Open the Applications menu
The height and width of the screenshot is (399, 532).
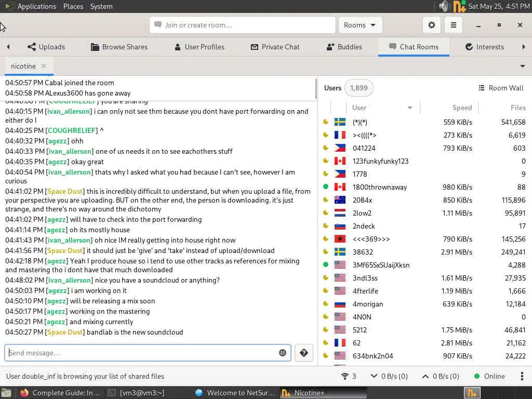point(37,6)
